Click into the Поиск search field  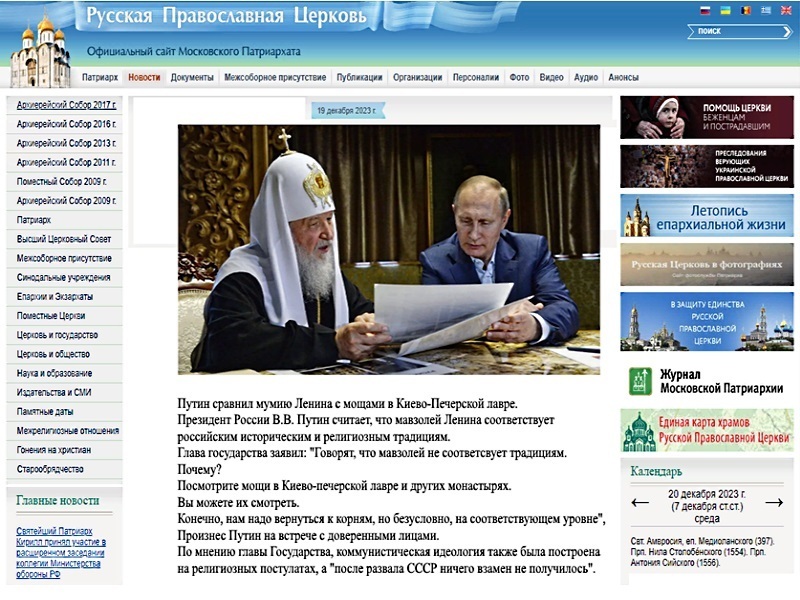[730, 31]
